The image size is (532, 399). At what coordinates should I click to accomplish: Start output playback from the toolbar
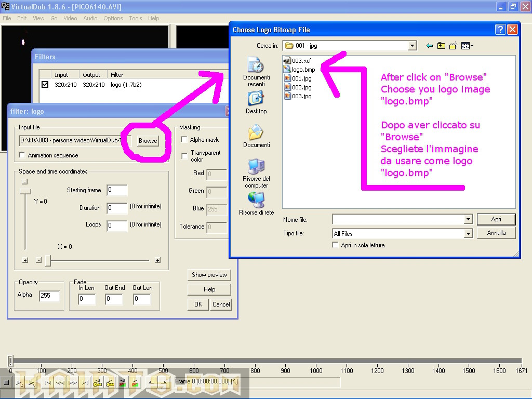click(32, 383)
